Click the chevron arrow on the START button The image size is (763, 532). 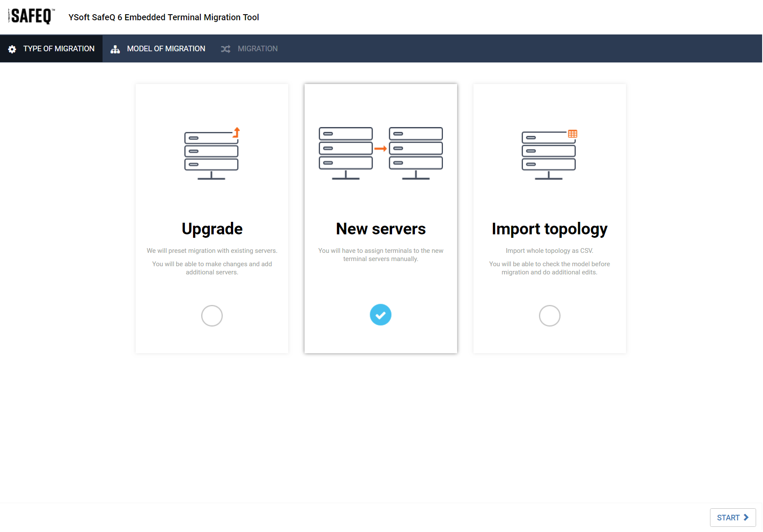point(746,517)
